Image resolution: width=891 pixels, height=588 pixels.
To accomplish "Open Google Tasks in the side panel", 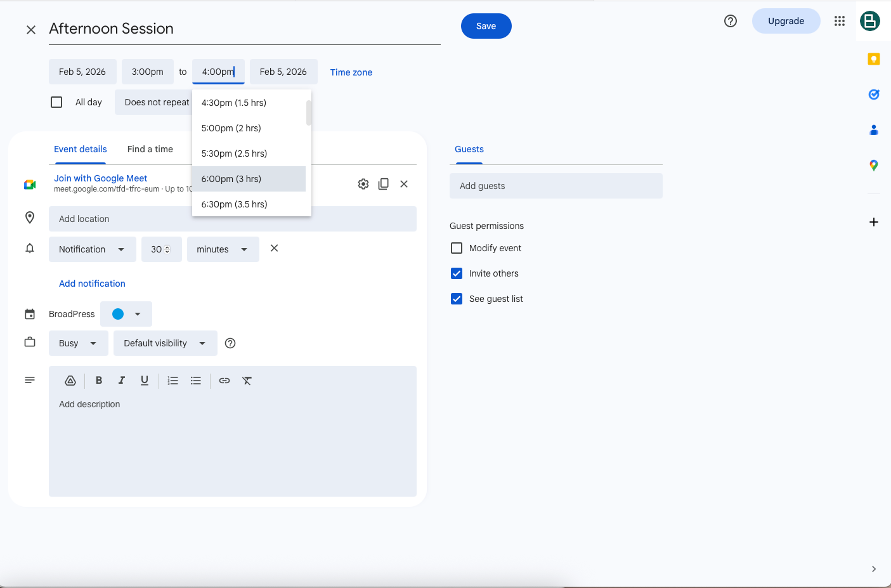I will 874,95.
